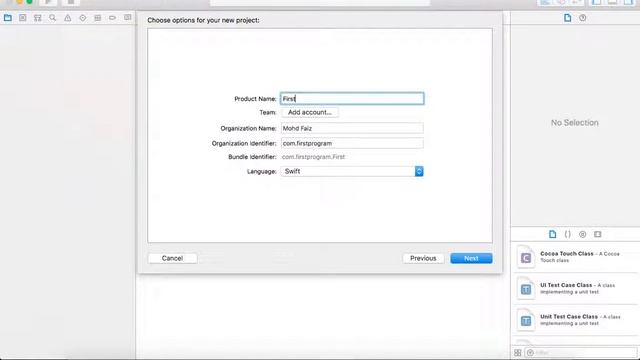Focus the Organization Name field
This screenshot has width=640, height=360.
coord(352,128)
